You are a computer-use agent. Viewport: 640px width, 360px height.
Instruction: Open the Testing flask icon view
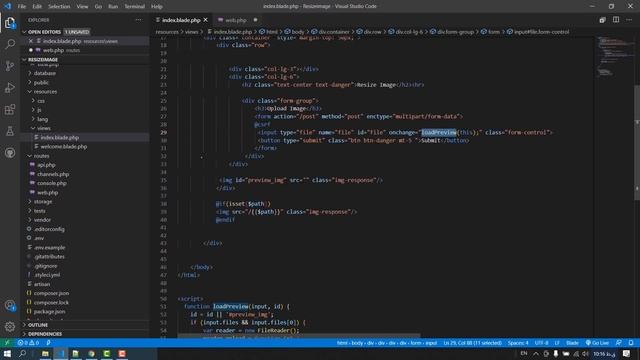(10, 131)
